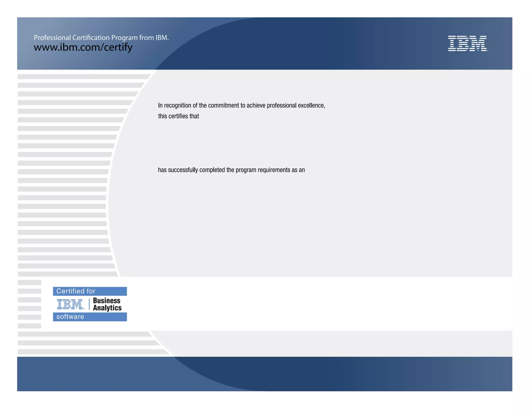
Task: Click the blue IBM logo in badge
Action: coord(70,304)
